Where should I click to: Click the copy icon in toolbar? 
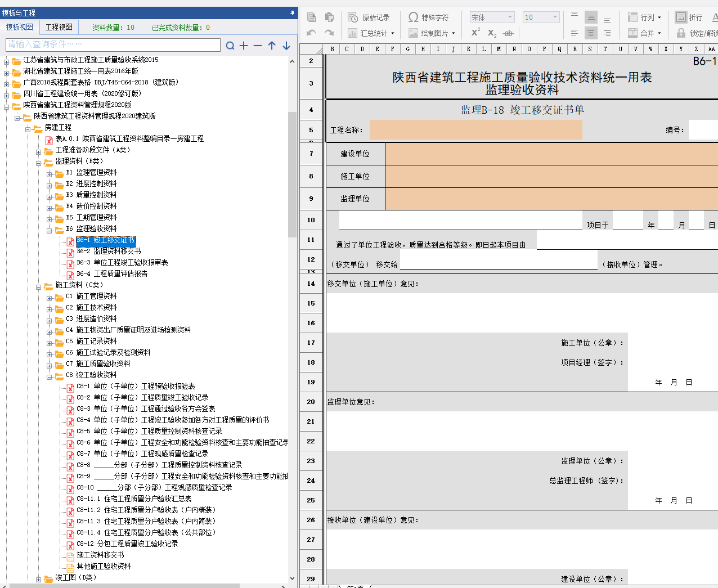pyautogui.click(x=311, y=17)
